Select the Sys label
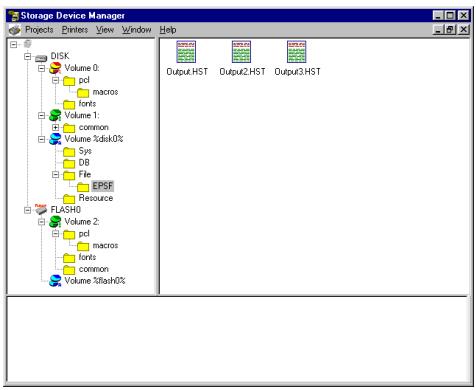Image resolution: width=476 pixels, height=390 pixels. (85, 151)
